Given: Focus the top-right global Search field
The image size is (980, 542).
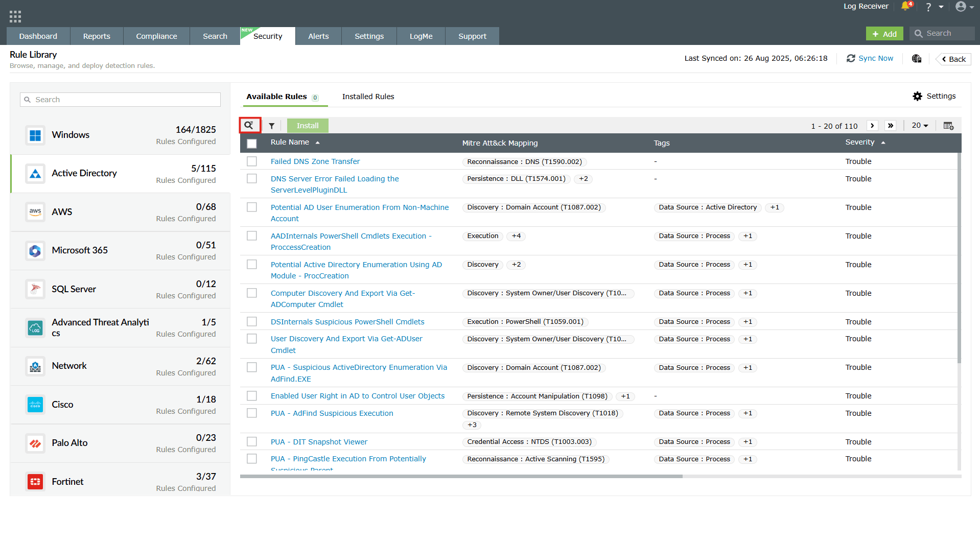Looking at the screenshot, I should click(942, 34).
